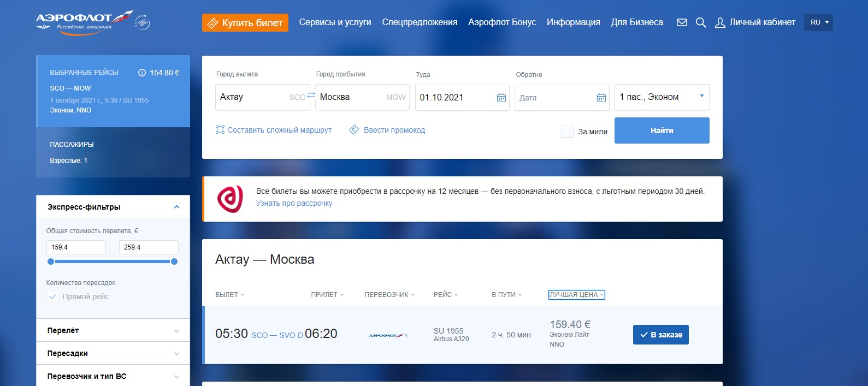Open the RU language dropdown
This screenshot has width=868, height=386.
click(818, 22)
